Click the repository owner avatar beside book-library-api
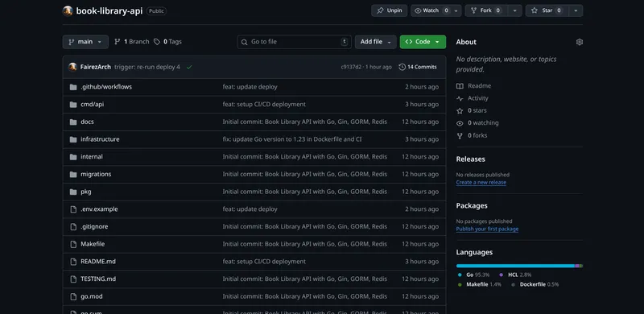The height and width of the screenshot is (314, 644). (68, 10)
